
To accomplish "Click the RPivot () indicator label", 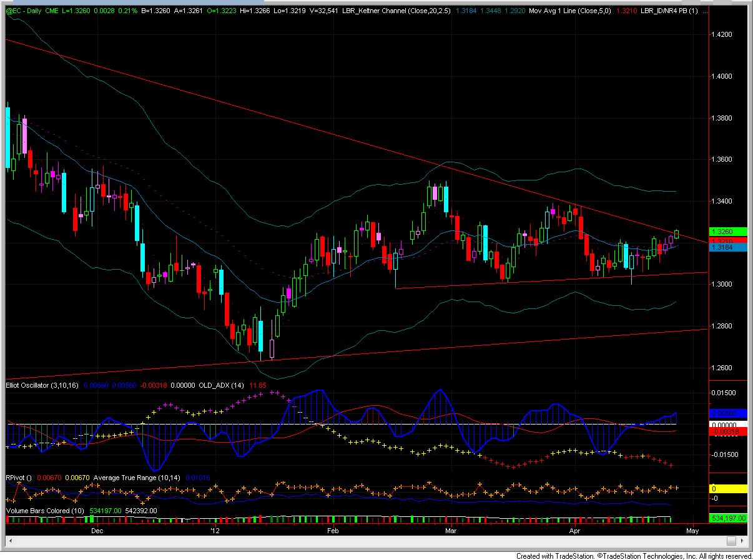I will [19, 478].
